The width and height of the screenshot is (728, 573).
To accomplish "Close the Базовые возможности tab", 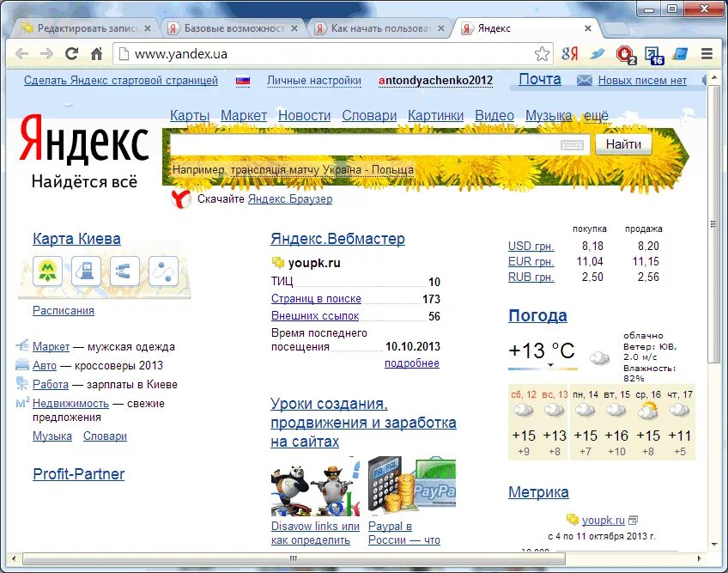I will pos(294,28).
